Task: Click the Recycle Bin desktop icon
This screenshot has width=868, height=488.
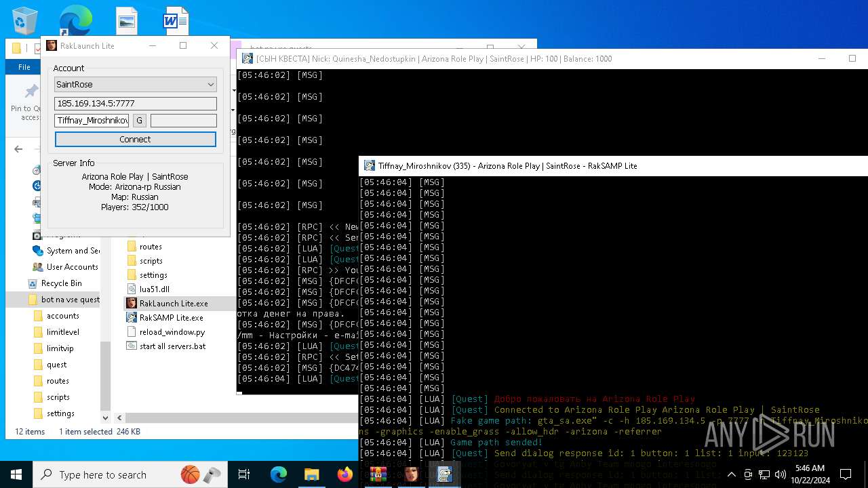Action: coord(25,20)
